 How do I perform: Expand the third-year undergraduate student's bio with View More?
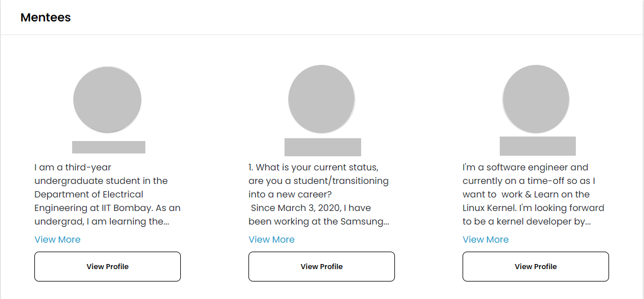pyautogui.click(x=57, y=239)
